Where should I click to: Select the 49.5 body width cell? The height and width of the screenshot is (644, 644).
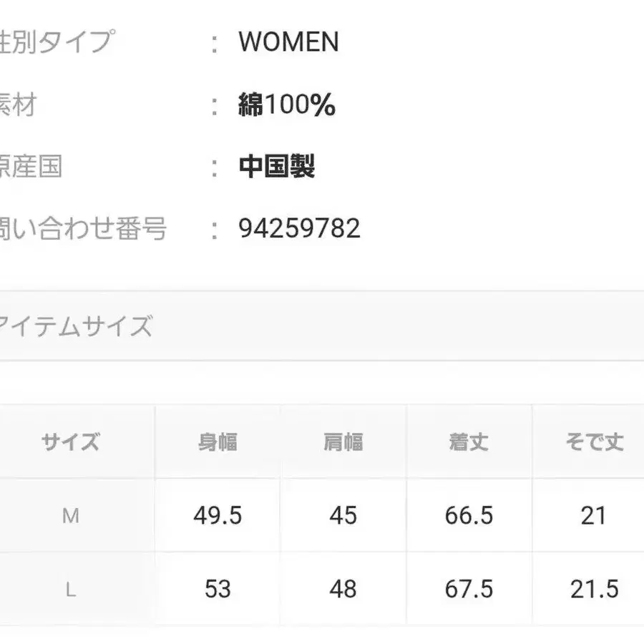pos(218,516)
